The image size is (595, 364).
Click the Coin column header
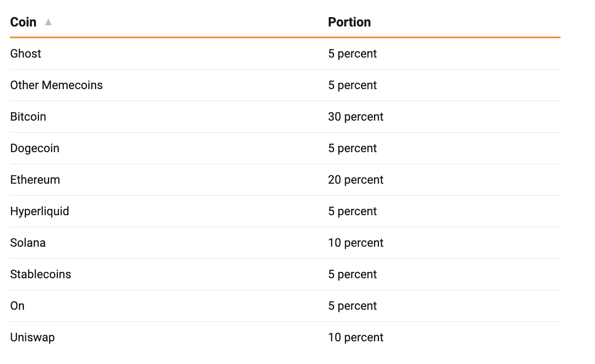[x=24, y=22]
